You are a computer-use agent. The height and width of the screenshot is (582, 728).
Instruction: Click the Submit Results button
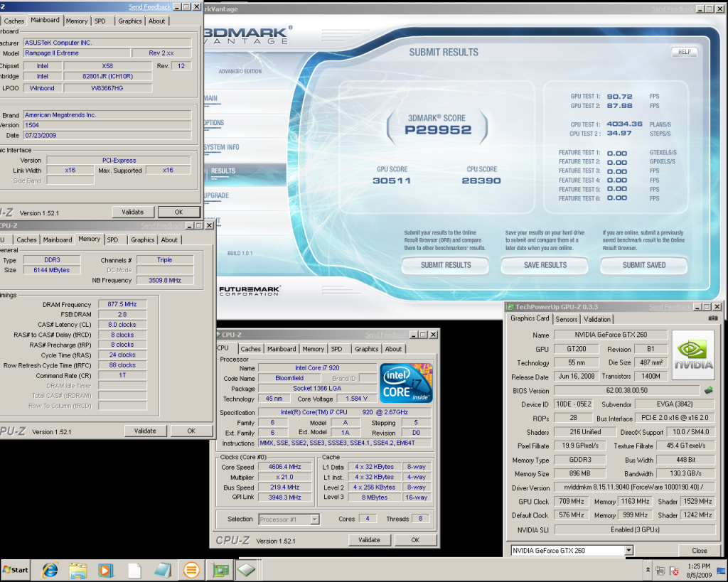pos(445,265)
